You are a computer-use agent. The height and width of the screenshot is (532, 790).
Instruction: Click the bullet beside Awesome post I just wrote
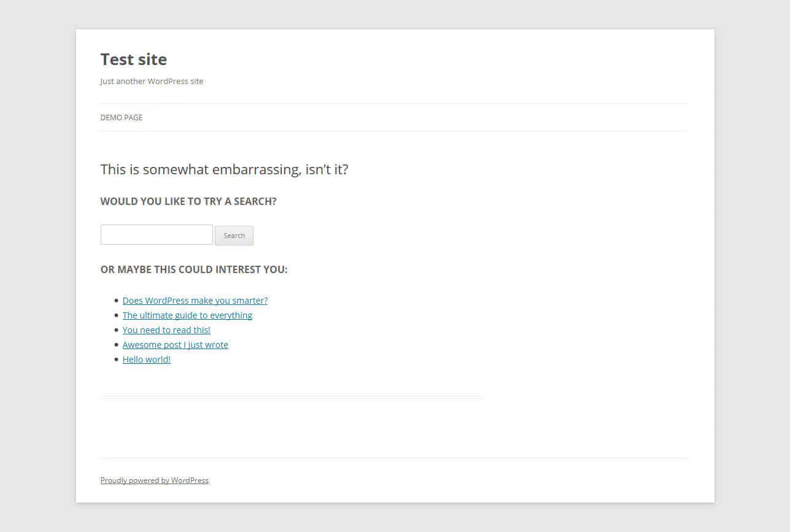116,345
